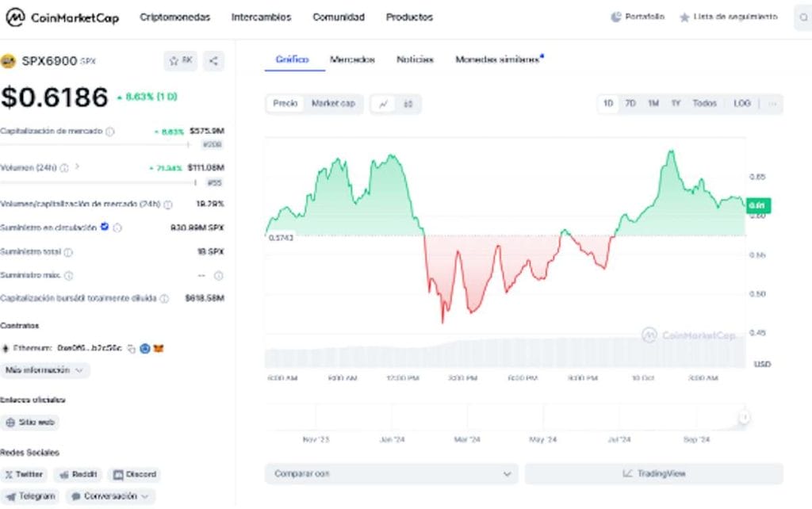Open Lista de seguimiento
This screenshot has height=509, width=812.
[729, 17]
